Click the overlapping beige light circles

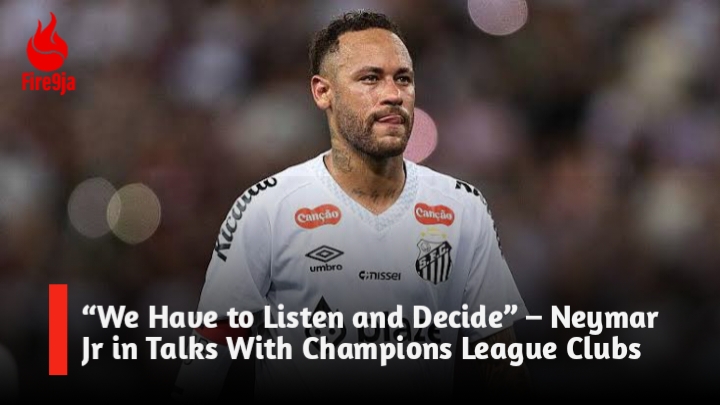coord(114,211)
